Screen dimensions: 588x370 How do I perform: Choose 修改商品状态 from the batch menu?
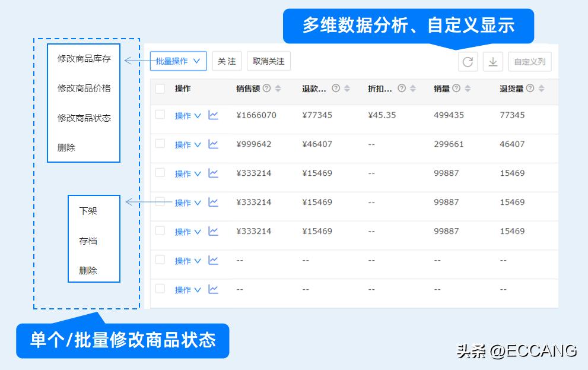click(x=84, y=118)
